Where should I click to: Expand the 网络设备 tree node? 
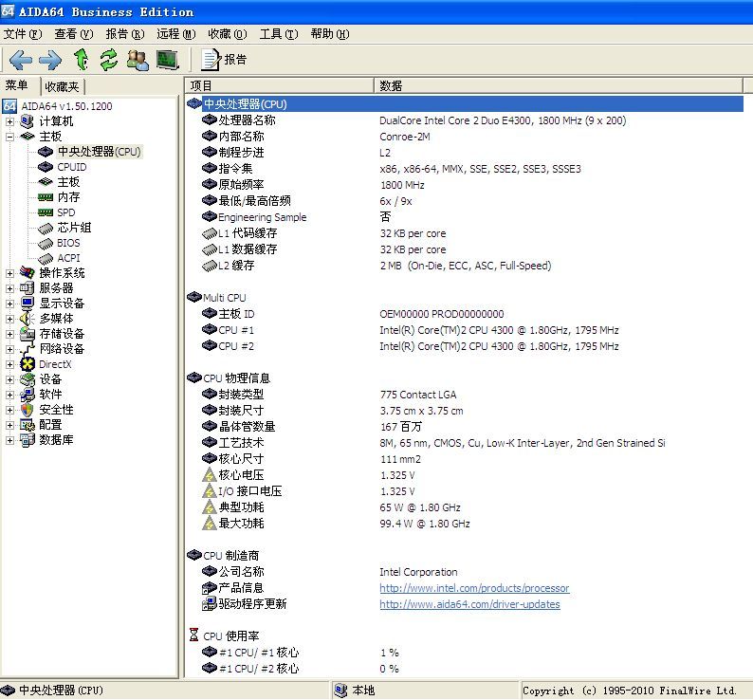[x=9, y=349]
